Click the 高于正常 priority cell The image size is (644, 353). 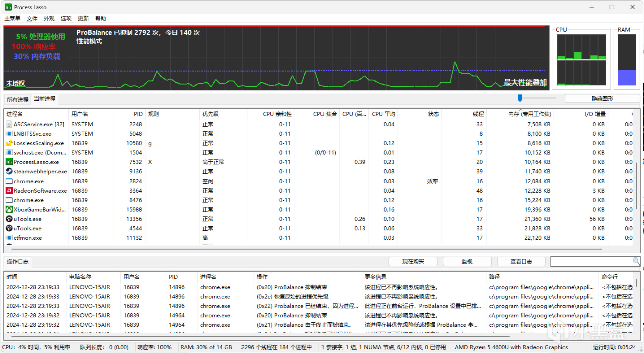coord(213,162)
